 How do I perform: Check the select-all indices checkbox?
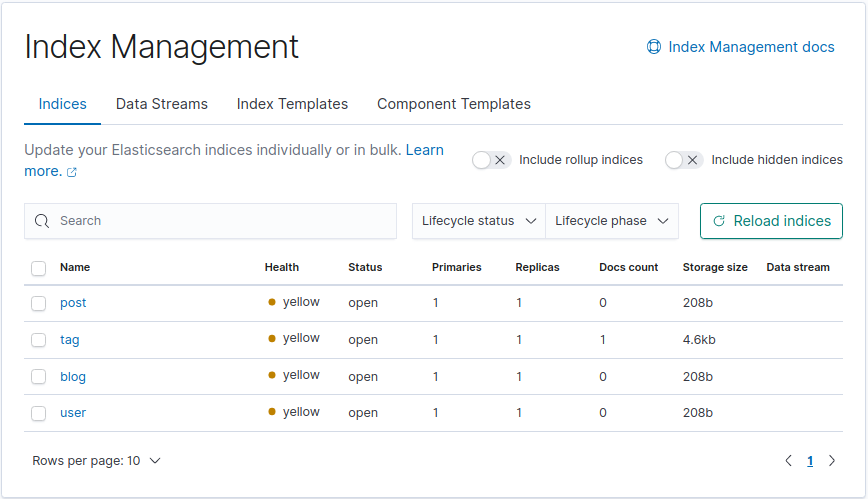point(39,268)
